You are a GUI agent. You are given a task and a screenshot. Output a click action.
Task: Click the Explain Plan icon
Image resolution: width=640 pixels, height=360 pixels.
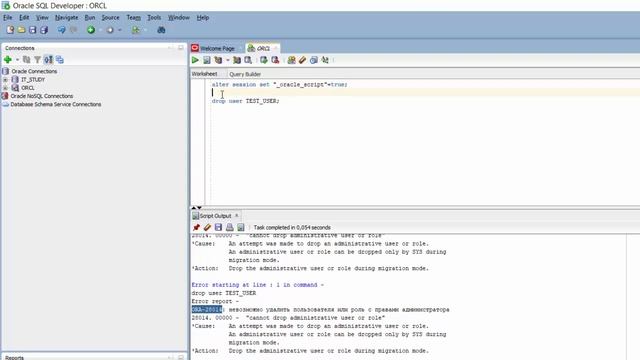[x=218, y=60]
